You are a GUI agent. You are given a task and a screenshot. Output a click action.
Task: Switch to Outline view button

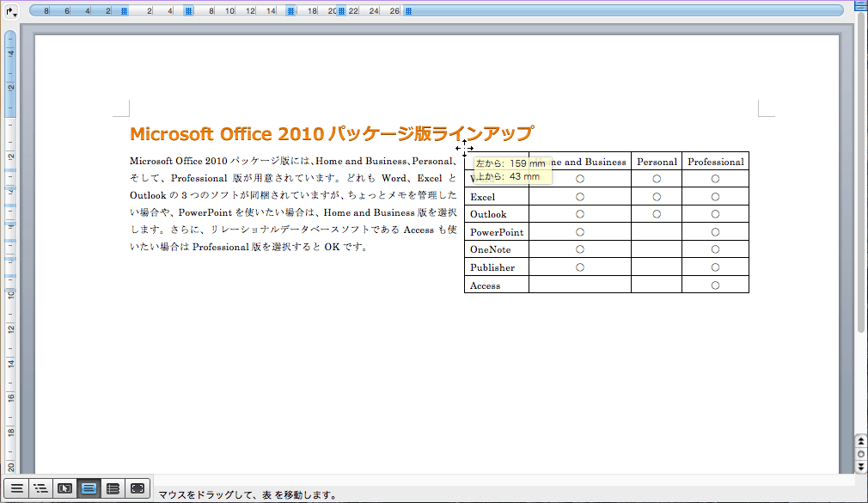click(40, 488)
